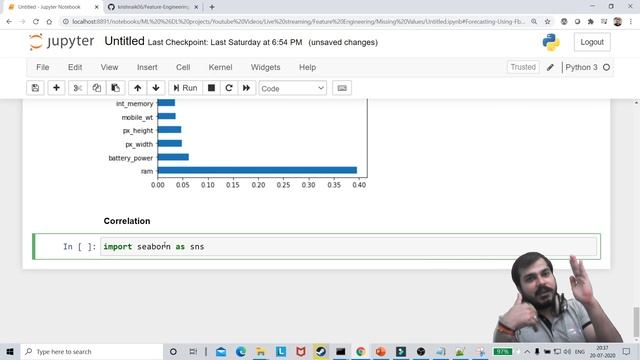Click the Windows search box
Viewport: 640px width, 360px height.
click(x=91, y=351)
